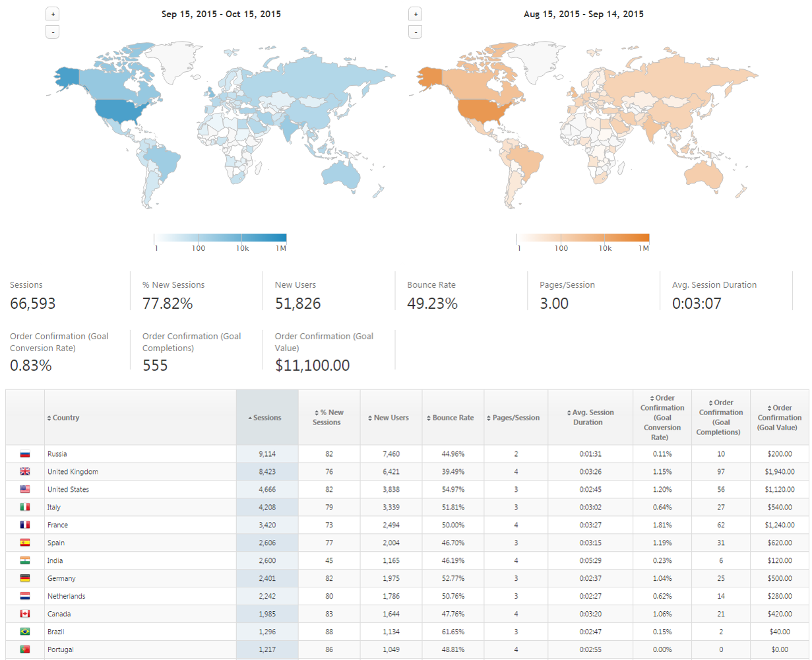Click the blue map color scale legend
This screenshot has height=660, width=812.
(220, 239)
